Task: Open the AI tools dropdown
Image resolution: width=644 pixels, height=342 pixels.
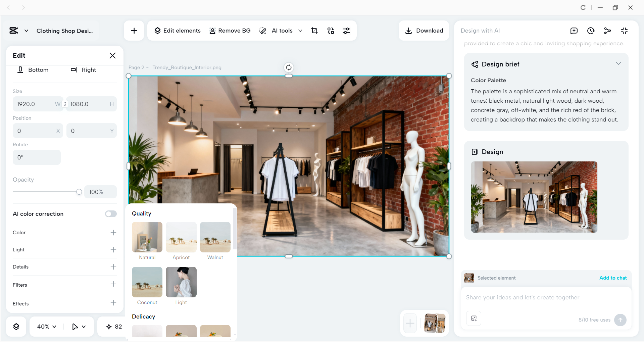Action: [x=300, y=31]
